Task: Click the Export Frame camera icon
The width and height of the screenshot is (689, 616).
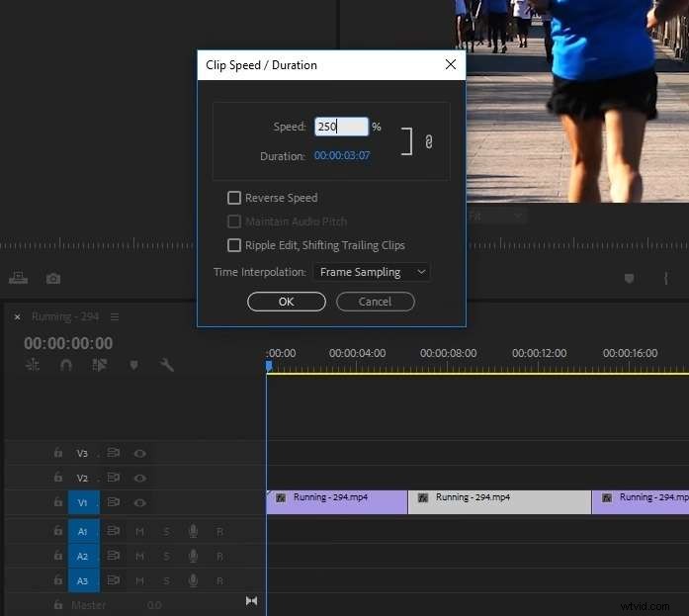Action: (53, 279)
